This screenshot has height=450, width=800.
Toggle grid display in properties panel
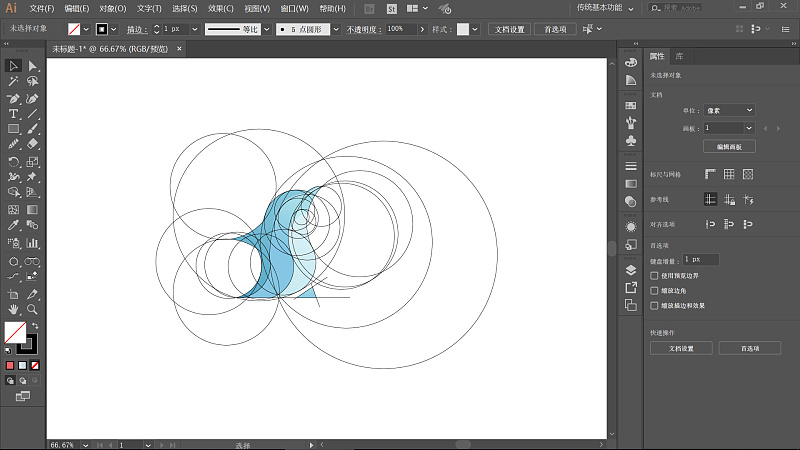coord(729,174)
